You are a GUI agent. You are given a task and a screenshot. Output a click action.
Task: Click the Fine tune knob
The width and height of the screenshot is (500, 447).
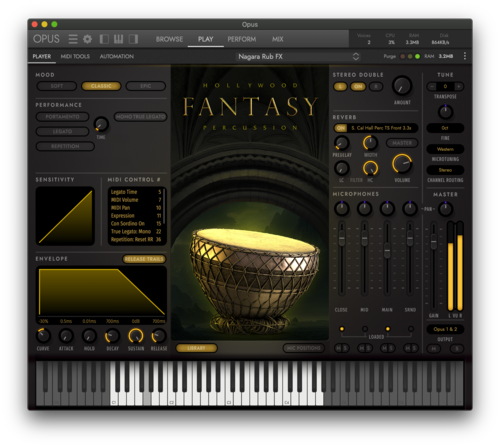click(445, 112)
